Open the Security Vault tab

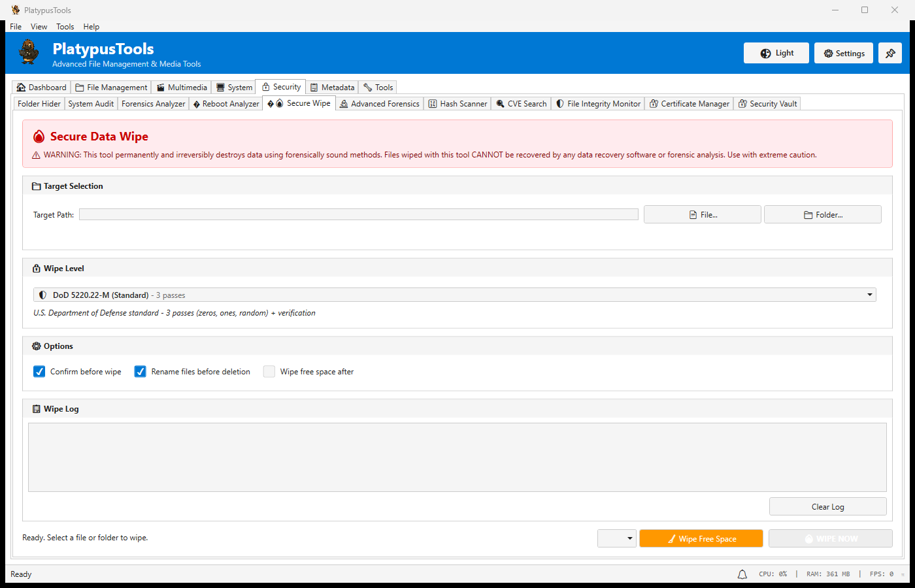click(767, 104)
